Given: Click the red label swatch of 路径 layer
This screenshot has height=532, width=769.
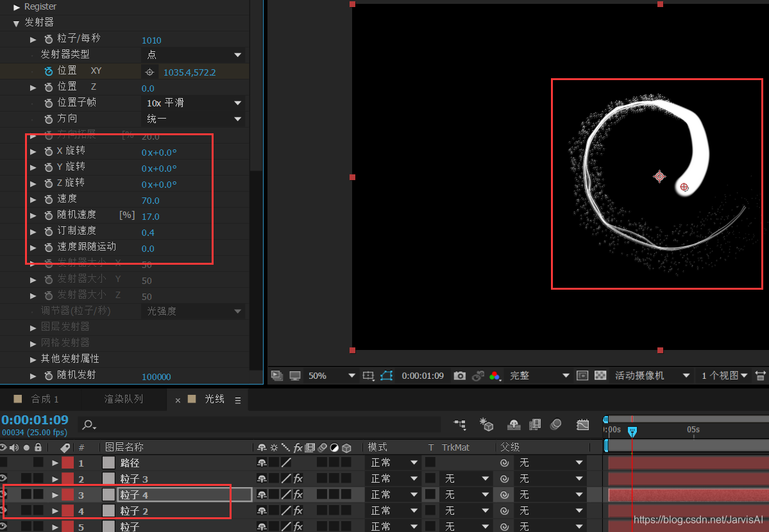Looking at the screenshot, I should tap(68, 463).
